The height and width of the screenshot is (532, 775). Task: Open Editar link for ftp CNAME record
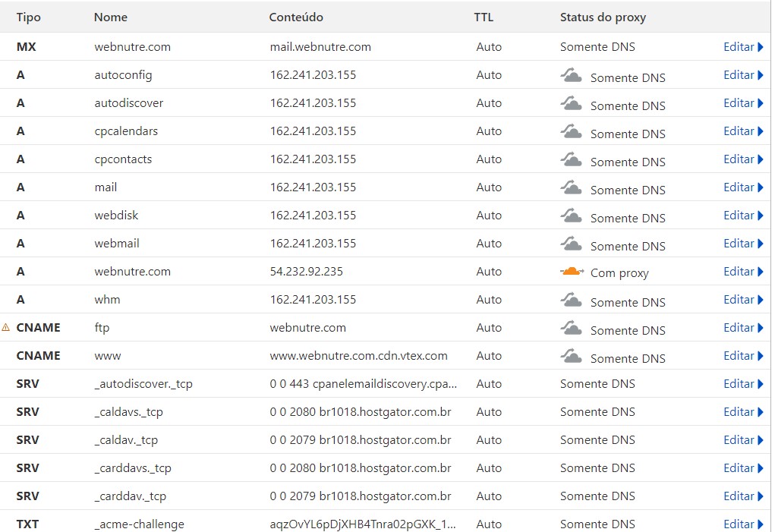(742, 328)
